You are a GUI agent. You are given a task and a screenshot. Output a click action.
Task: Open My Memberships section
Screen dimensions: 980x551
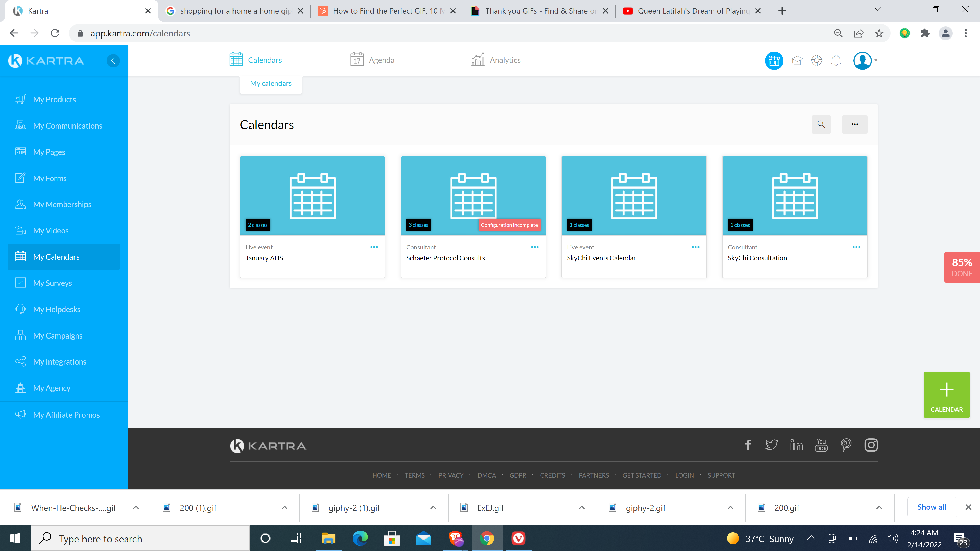[62, 204]
